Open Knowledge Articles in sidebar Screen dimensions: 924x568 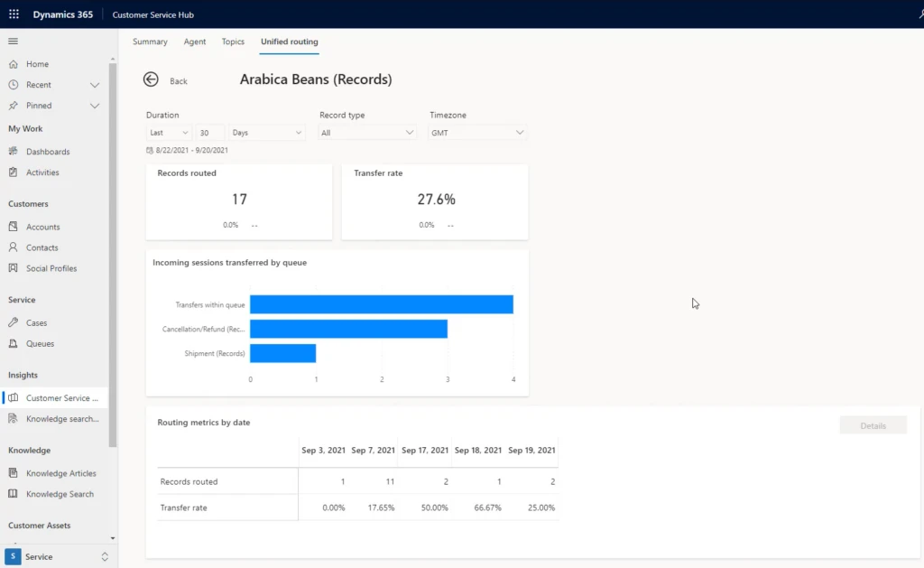click(60, 473)
